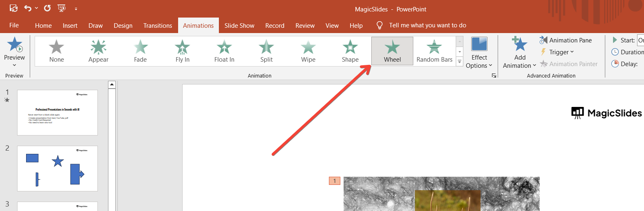
Task: Click the Tell me lightbulb icon
Action: (379, 25)
